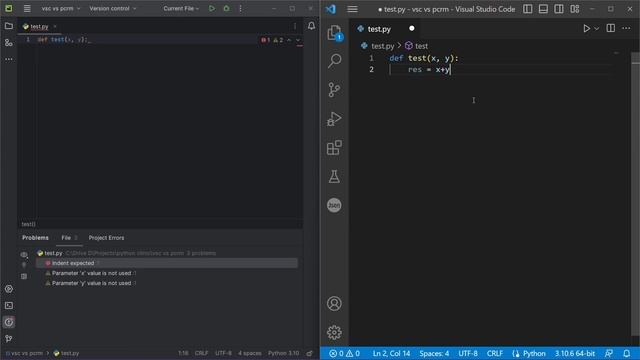Click 4 spaces indent setting in PyCharm status bar
Viewport: 640px width, 360px height.
coord(249,353)
